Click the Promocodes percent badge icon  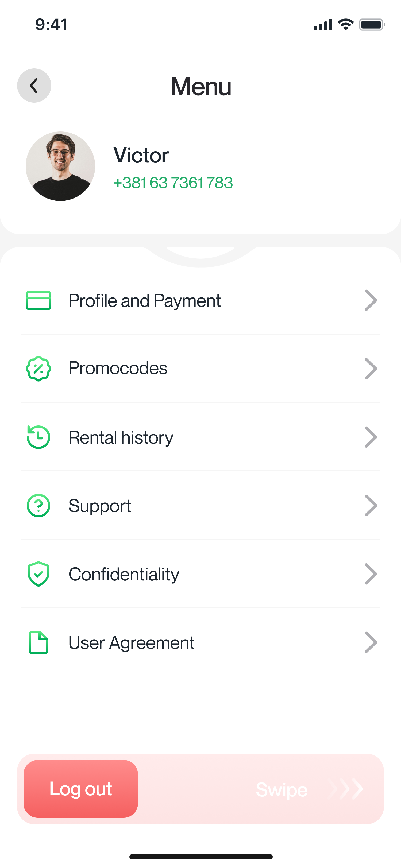click(38, 369)
